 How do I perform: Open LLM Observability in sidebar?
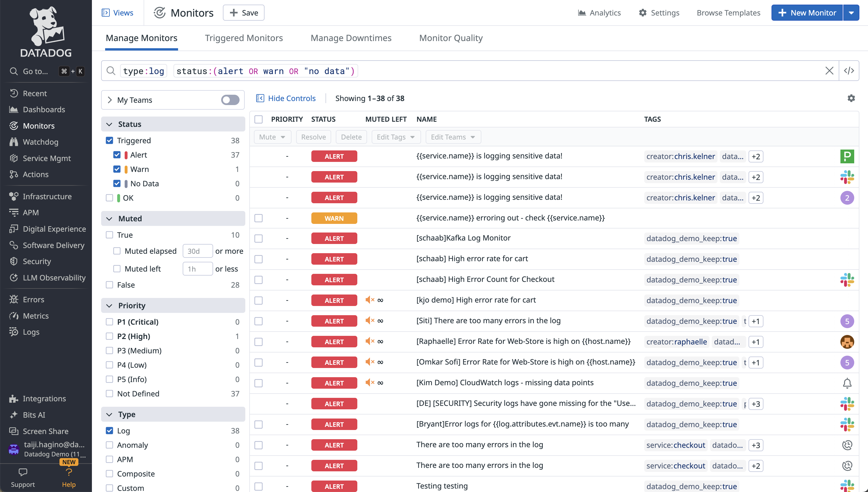pos(54,277)
